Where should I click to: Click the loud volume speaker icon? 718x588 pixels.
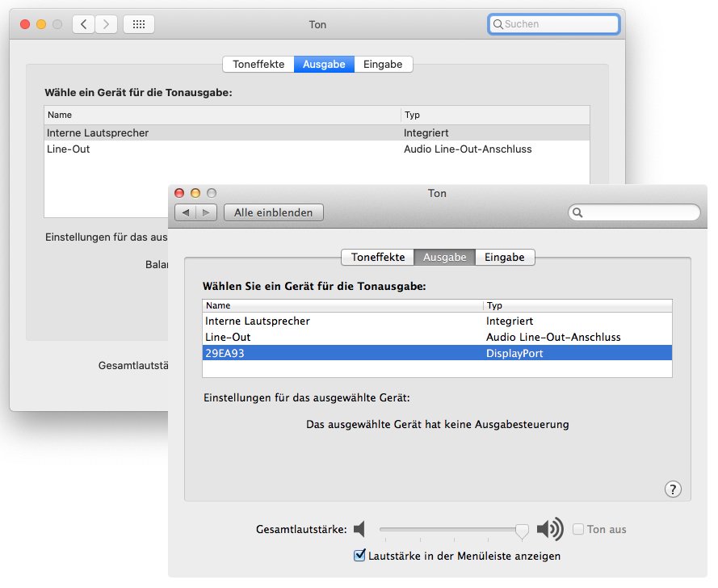[550, 529]
